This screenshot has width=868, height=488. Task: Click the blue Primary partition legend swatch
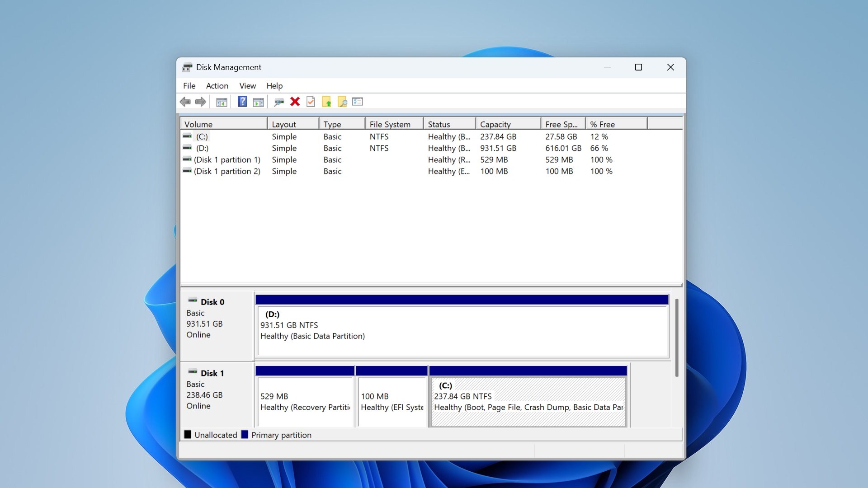pos(245,434)
